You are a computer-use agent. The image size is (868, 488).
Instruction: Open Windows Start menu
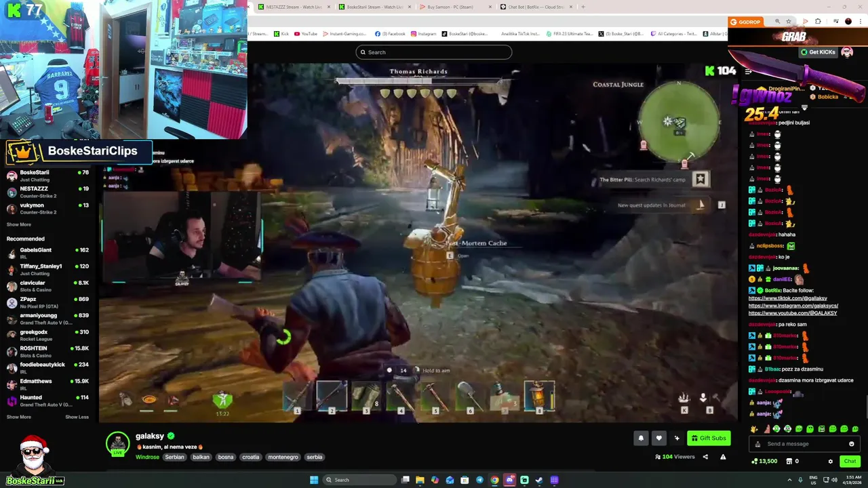pyautogui.click(x=314, y=480)
